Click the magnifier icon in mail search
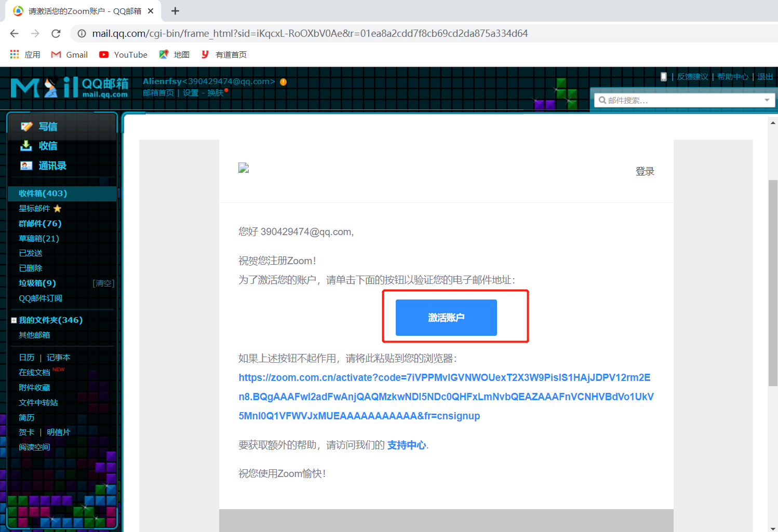Screen dimensions: 778x532 tap(602, 100)
